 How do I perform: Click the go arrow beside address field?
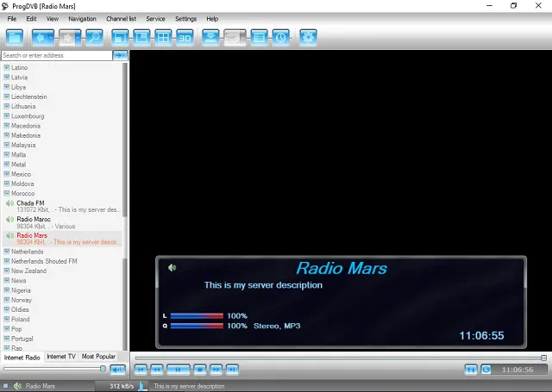pyautogui.click(x=121, y=55)
